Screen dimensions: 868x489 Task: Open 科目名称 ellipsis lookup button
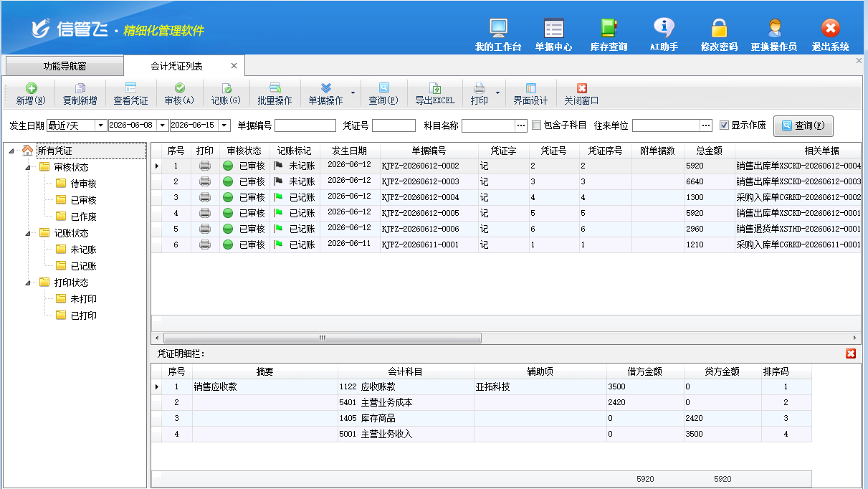click(521, 125)
